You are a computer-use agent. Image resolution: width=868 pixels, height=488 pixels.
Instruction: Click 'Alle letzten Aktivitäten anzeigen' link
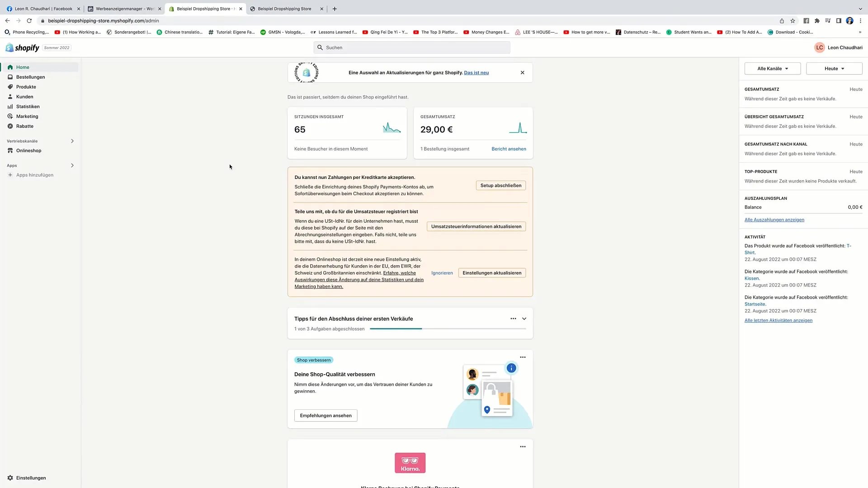point(778,320)
